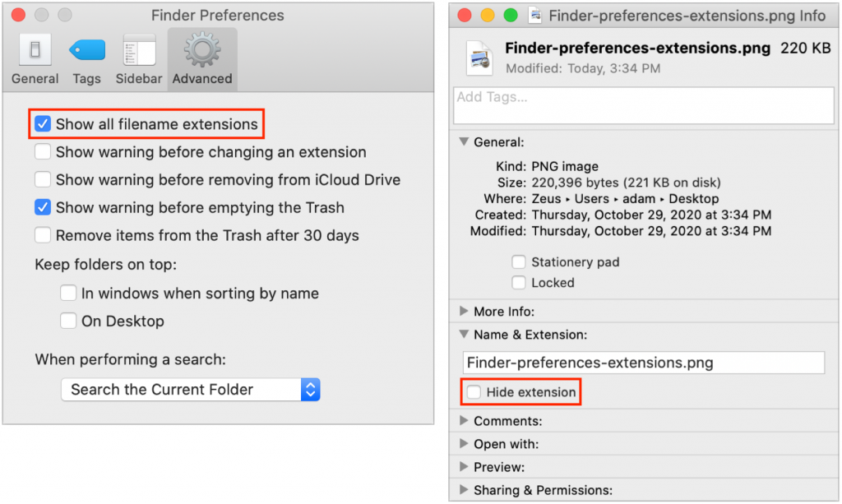Enable the Locked checkbox
Viewport: 842px width, 504px height.
(x=519, y=283)
